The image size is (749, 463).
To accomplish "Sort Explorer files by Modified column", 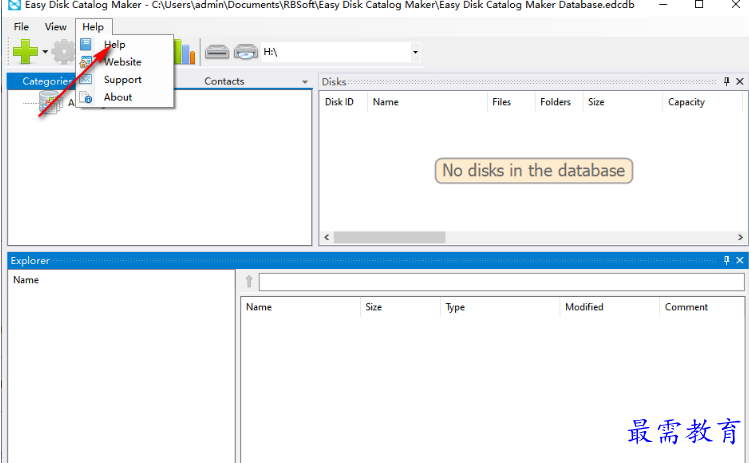I will point(609,307).
